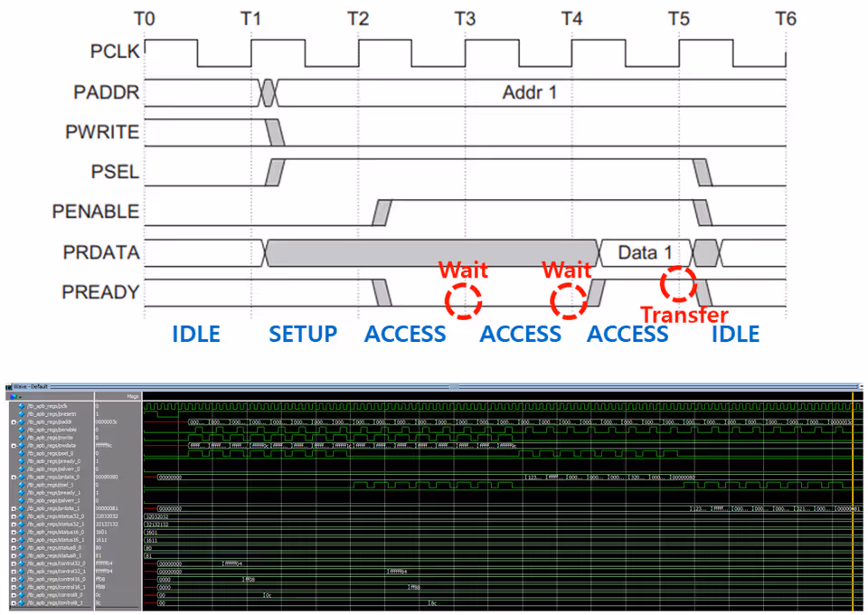Image resolution: width=868 pixels, height=615 pixels.
Task: Open the colored wave format icon menu
Action: (14, 396)
